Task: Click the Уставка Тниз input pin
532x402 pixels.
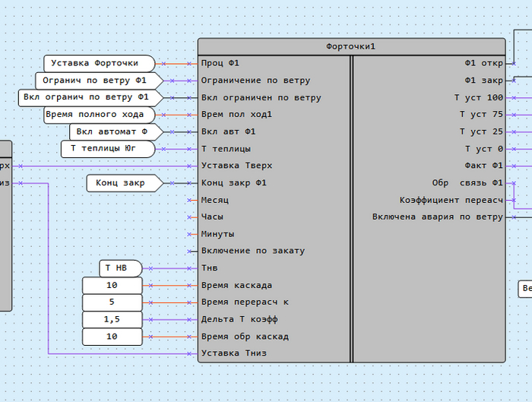Action: point(233,353)
